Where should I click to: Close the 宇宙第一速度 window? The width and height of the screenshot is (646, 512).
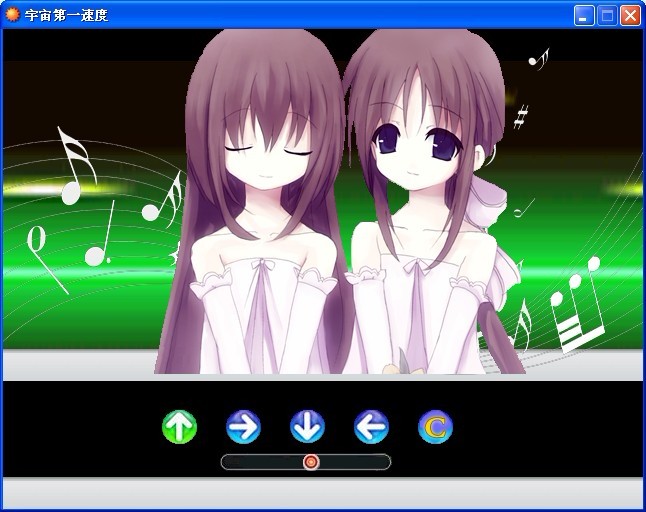point(631,16)
